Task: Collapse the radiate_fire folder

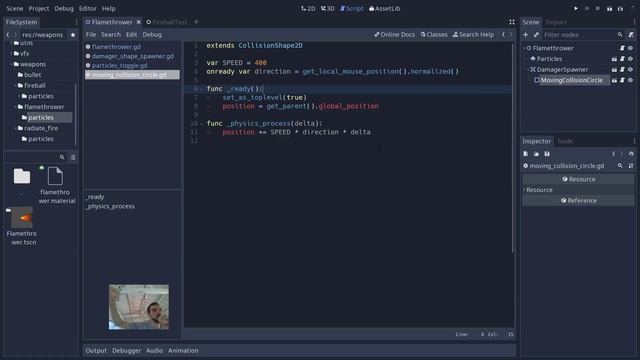Action: (x=15, y=128)
